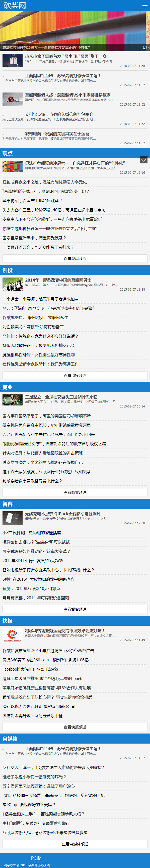Open 小K二代评测 article

[x=32, y=532]
